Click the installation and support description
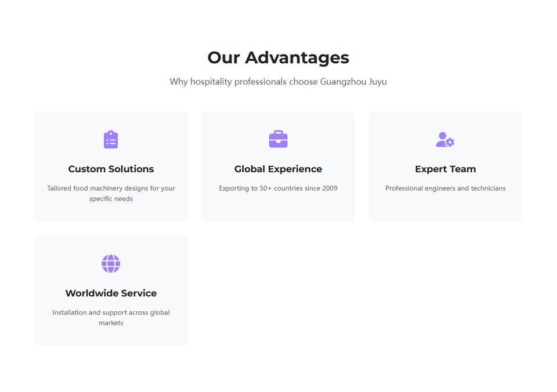Screen dimensions: 557x392 (x=111, y=313)
